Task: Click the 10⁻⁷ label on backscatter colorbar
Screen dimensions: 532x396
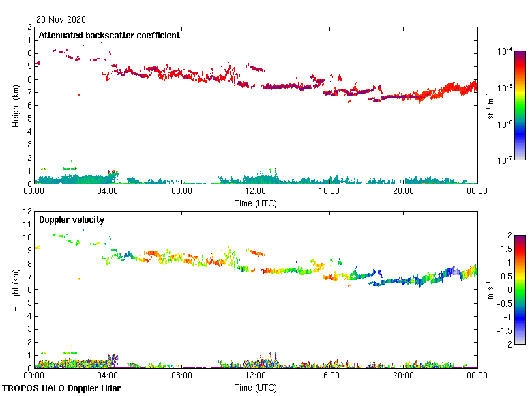Action: [505, 160]
